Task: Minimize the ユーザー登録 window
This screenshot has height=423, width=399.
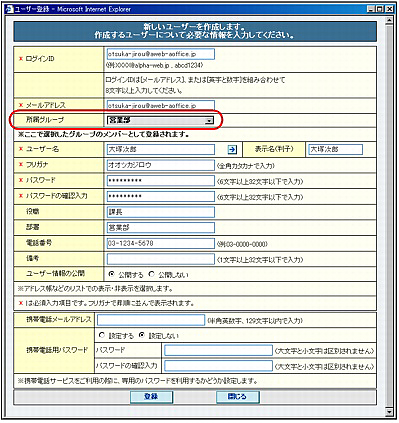Action: tap(371, 9)
